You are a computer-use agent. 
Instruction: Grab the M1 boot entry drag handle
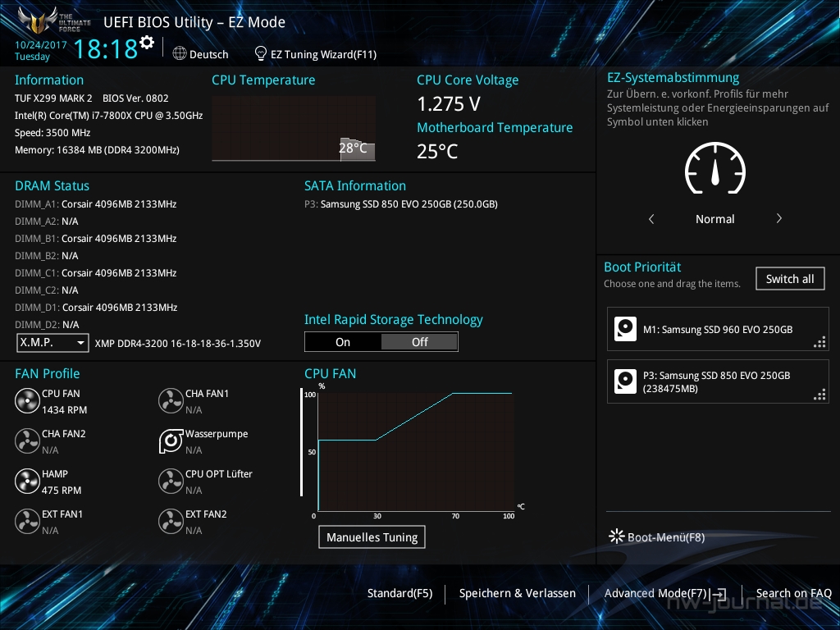819,342
